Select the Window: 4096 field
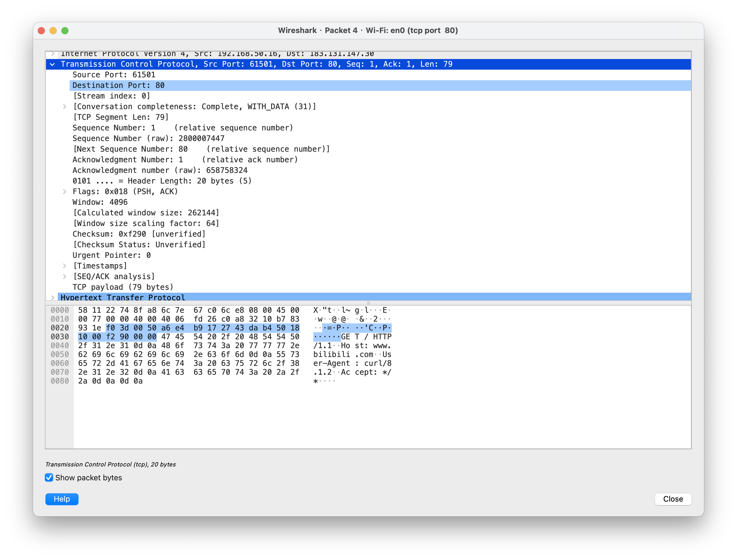This screenshot has height=560, width=737. [x=100, y=202]
